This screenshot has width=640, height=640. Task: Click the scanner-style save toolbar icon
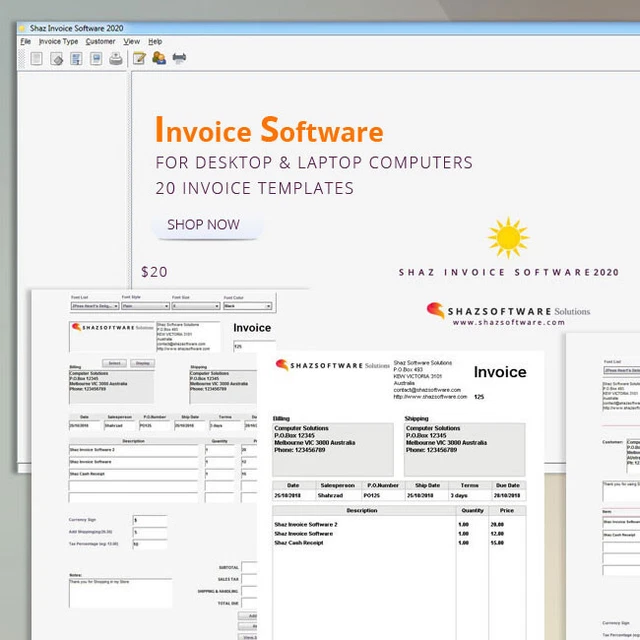point(116,58)
